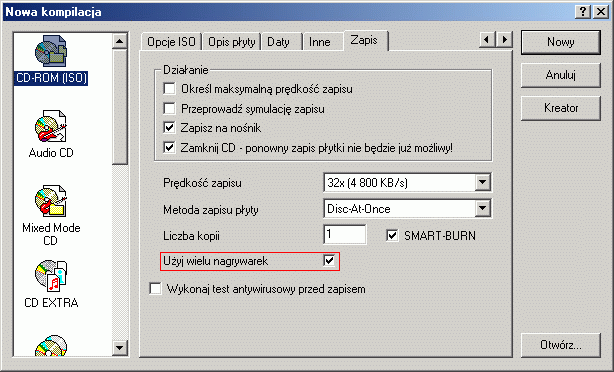Toggle the 'Zamknij CD' checkbox
The height and width of the screenshot is (372, 614).
point(169,148)
